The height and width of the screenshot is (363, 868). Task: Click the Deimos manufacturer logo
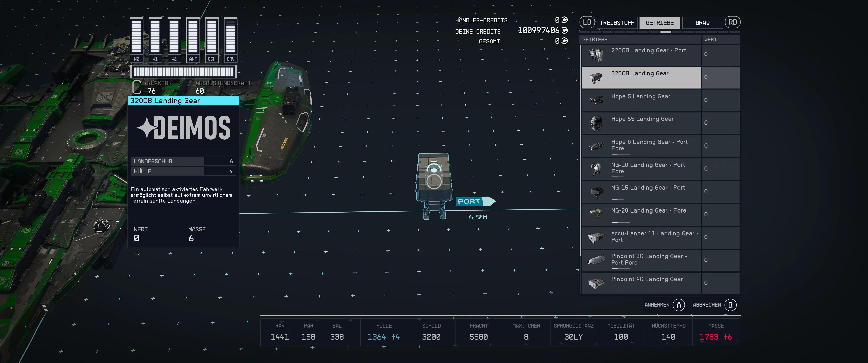click(183, 128)
